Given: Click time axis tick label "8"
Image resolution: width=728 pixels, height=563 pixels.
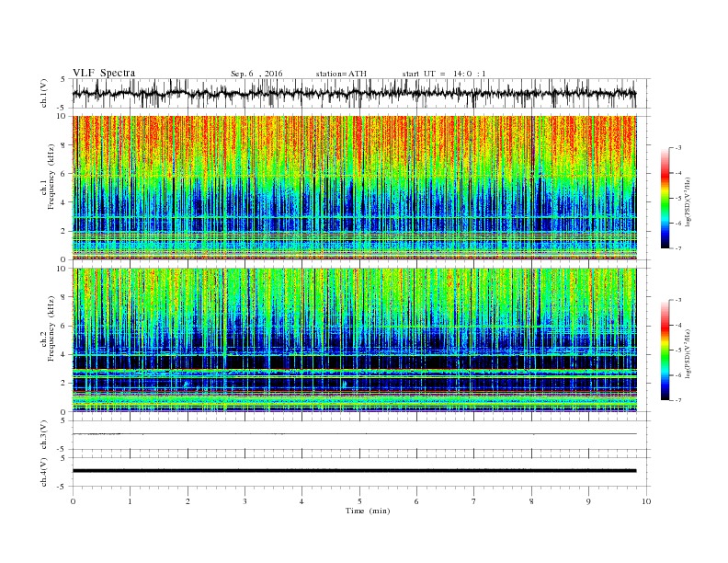Looking at the screenshot, I should 531,501.
